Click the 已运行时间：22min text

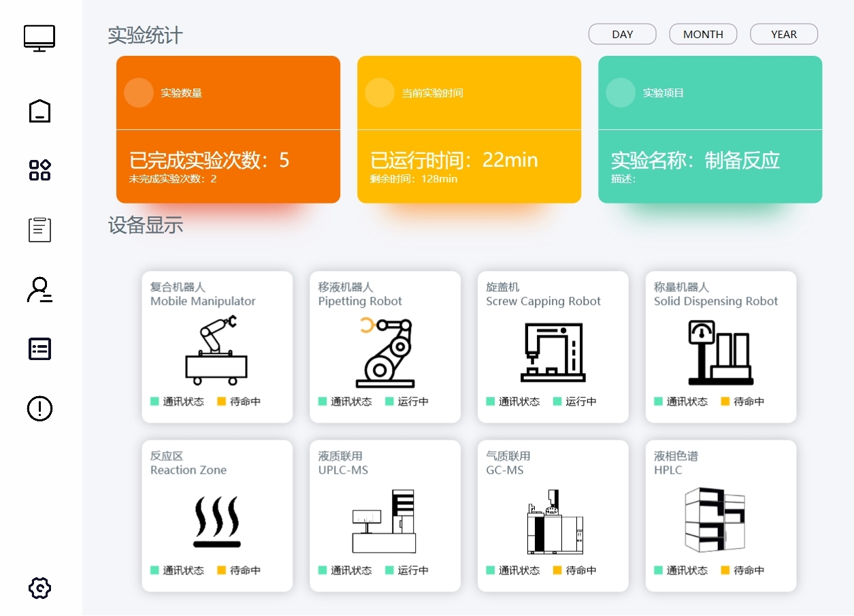pyautogui.click(x=454, y=160)
